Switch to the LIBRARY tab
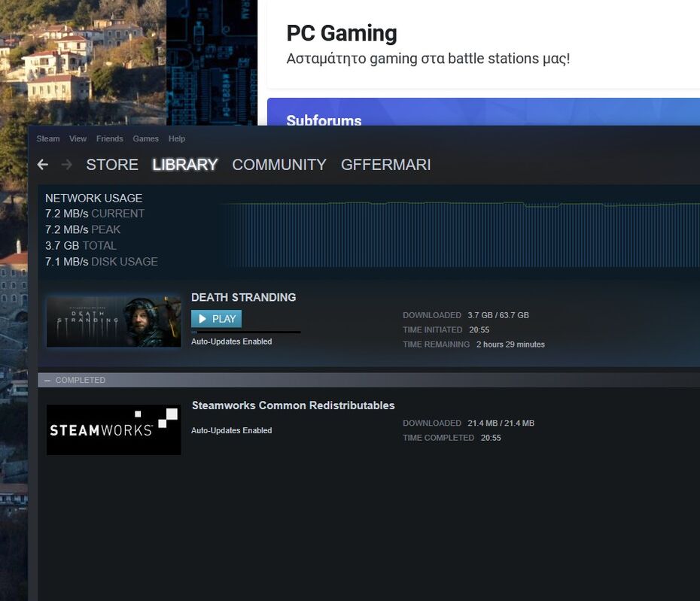Image resolution: width=700 pixels, height=601 pixels. (x=185, y=165)
